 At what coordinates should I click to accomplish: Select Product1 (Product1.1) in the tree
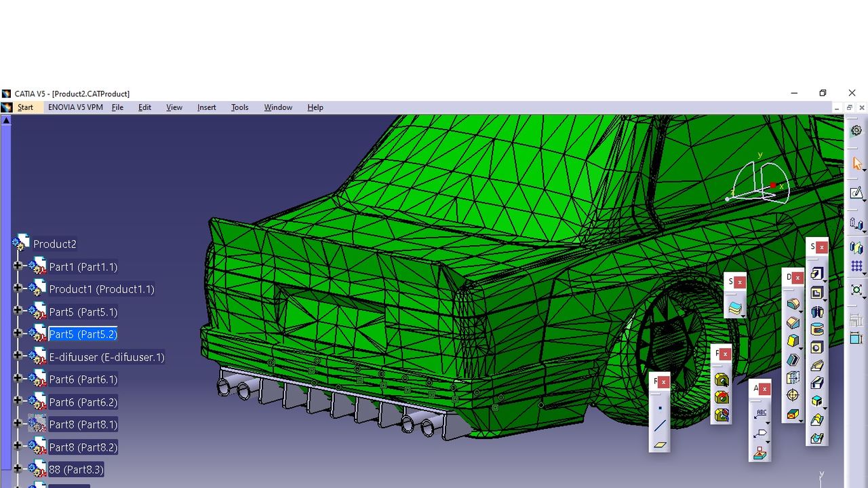[x=101, y=289]
